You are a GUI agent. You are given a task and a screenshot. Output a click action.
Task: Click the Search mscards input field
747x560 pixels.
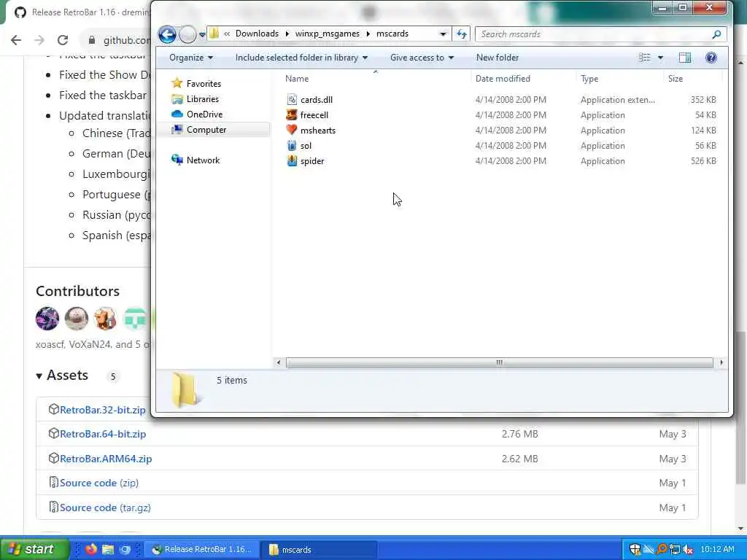click(x=593, y=34)
